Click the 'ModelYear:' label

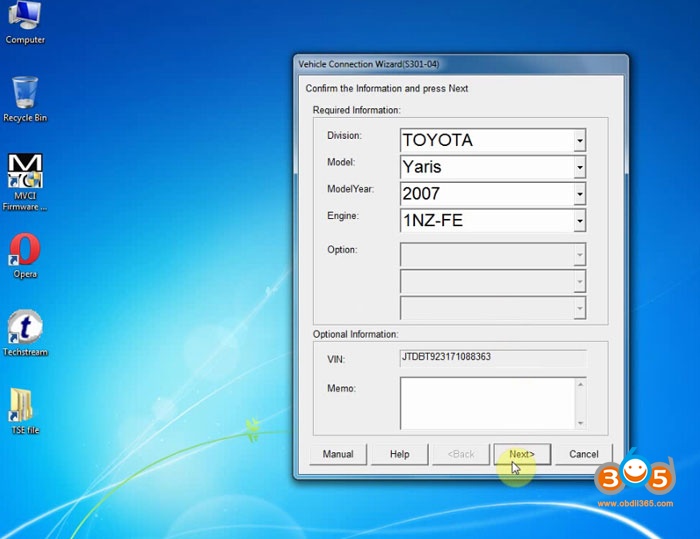click(350, 189)
